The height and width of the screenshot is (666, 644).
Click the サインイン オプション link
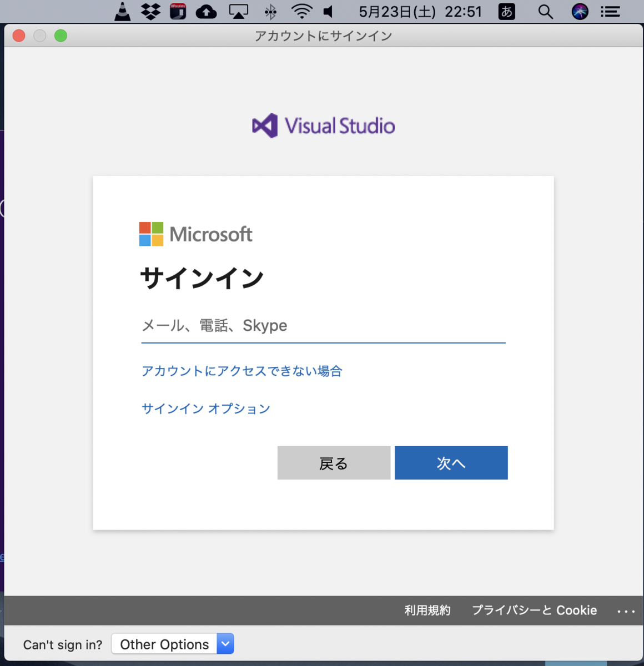click(206, 408)
